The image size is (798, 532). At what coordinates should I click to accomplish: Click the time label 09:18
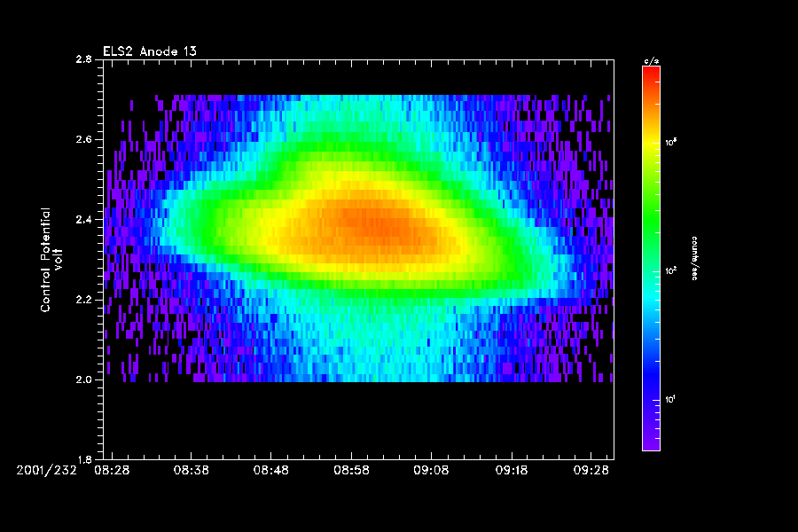[512, 471]
